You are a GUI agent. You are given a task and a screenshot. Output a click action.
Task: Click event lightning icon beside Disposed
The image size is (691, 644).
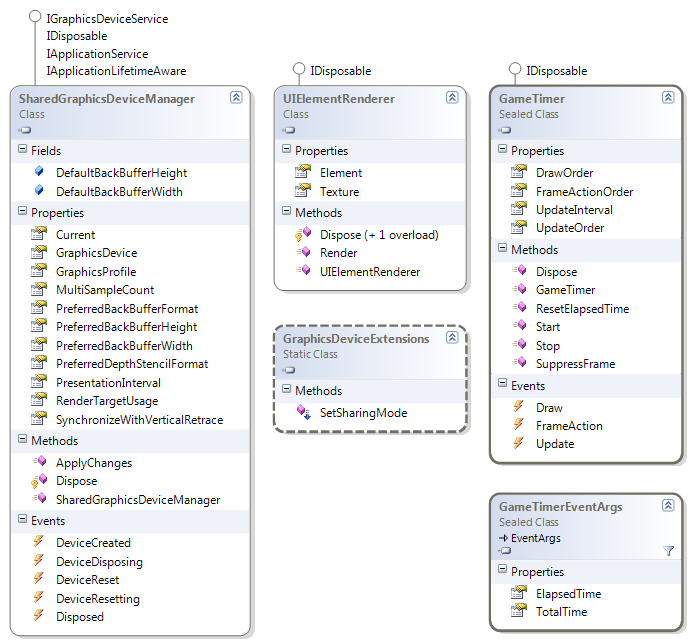coord(39,615)
